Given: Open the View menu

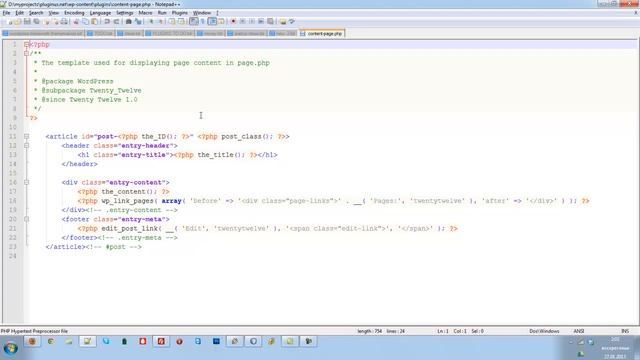Looking at the screenshot, I should tap(53, 13).
